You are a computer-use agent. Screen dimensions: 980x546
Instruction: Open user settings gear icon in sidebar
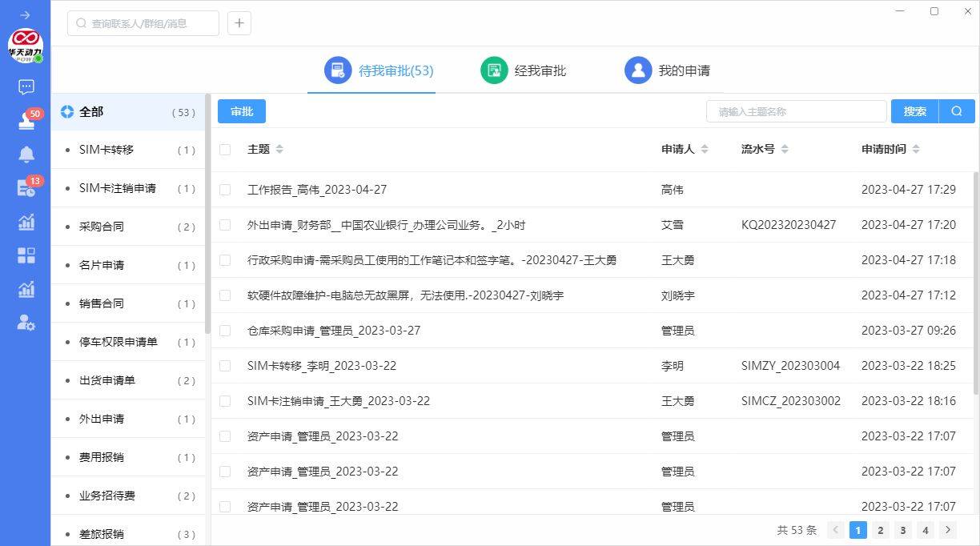[x=26, y=323]
